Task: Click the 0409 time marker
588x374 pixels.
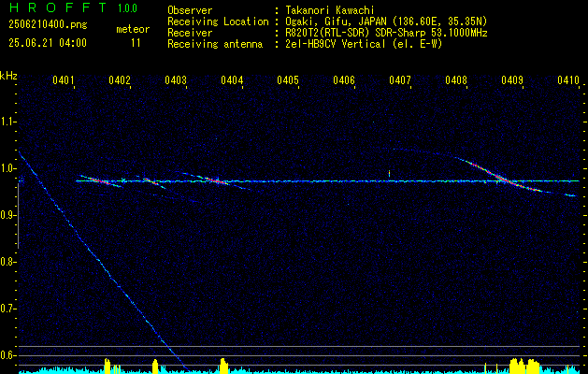Action: tap(512, 79)
